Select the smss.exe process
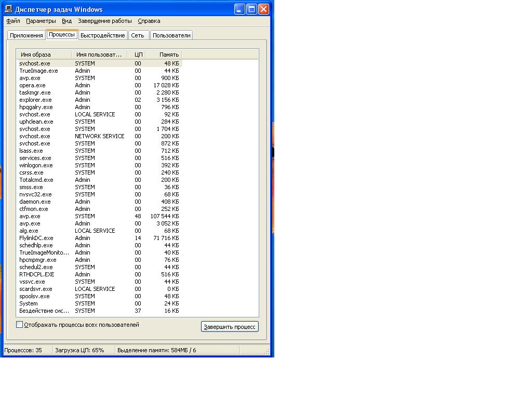Screen dimensions: 532x399 pos(99,187)
